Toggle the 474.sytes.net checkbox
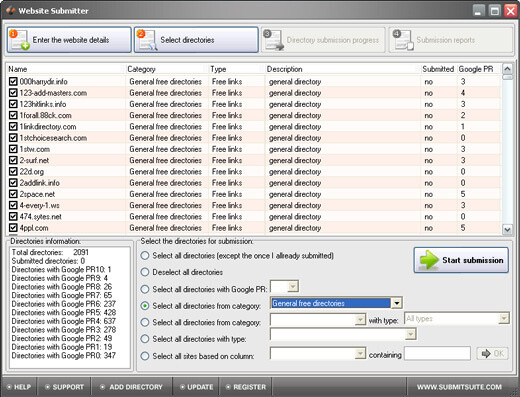This screenshot has width=520, height=397. click(13, 217)
